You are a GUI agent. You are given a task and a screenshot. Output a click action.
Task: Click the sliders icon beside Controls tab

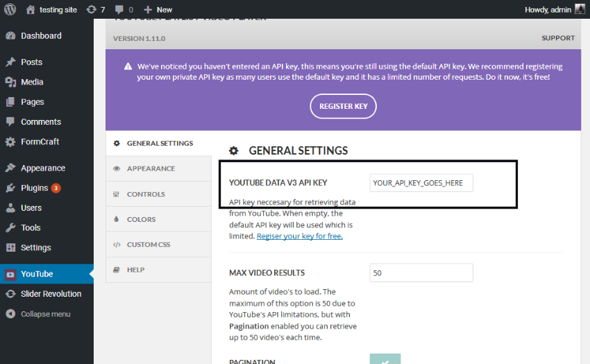pyautogui.click(x=116, y=194)
